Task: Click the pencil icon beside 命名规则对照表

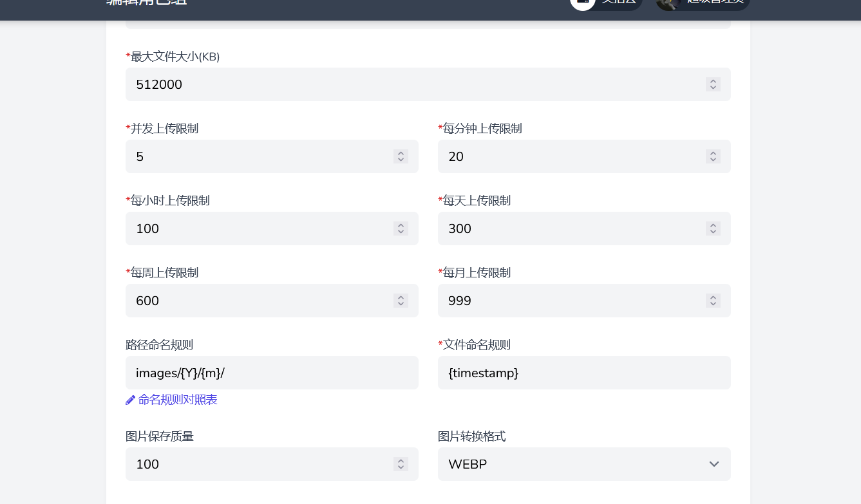Action: (x=130, y=400)
